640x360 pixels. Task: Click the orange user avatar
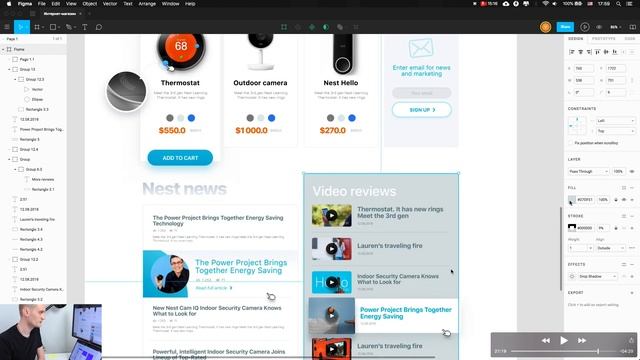(545, 27)
